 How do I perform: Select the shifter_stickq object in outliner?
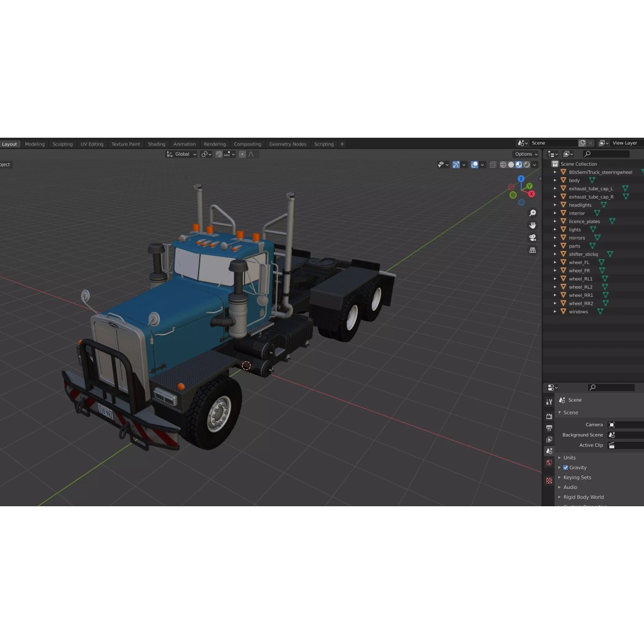[x=583, y=254]
